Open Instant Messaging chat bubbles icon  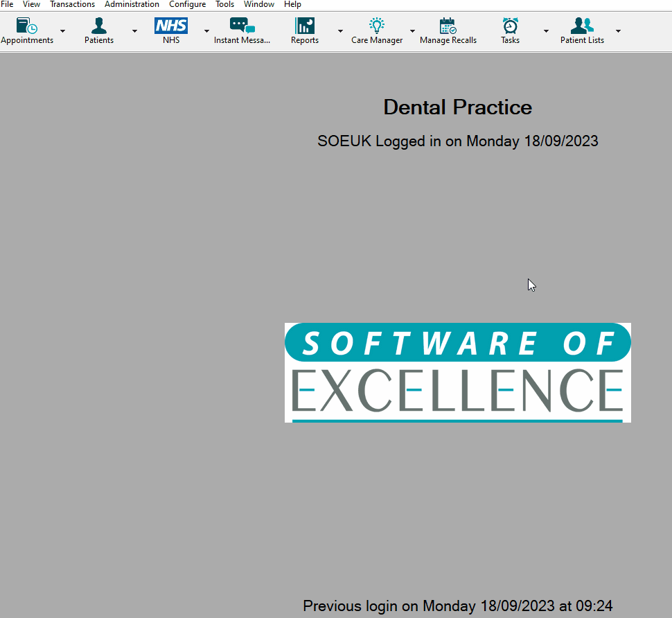click(242, 26)
